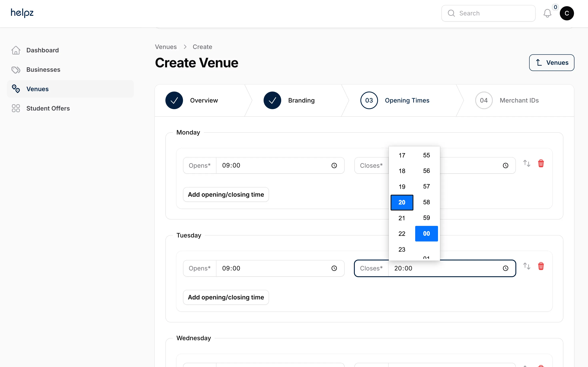Select hour 19 in time picker
588x367 pixels.
[x=402, y=187]
